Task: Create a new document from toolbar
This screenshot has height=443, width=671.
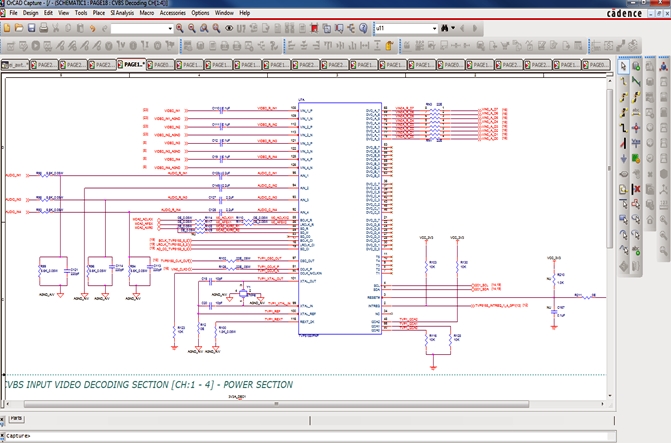Action: click(x=7, y=28)
